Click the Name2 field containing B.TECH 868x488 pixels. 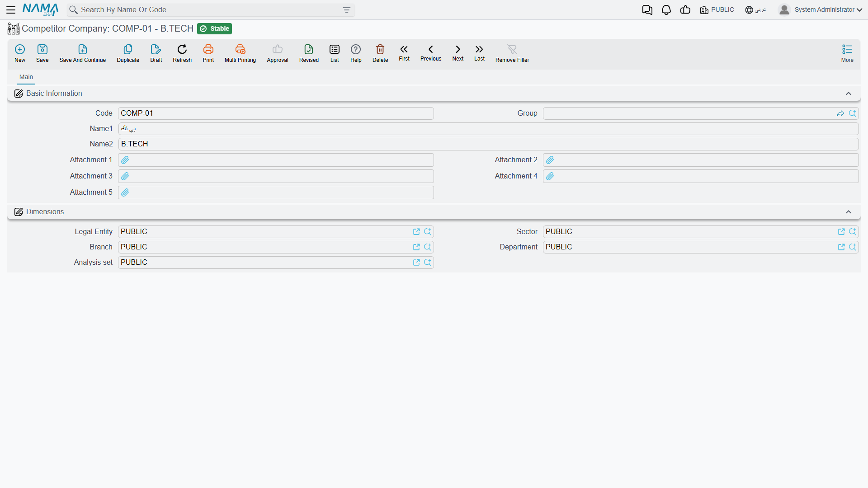pos(488,144)
